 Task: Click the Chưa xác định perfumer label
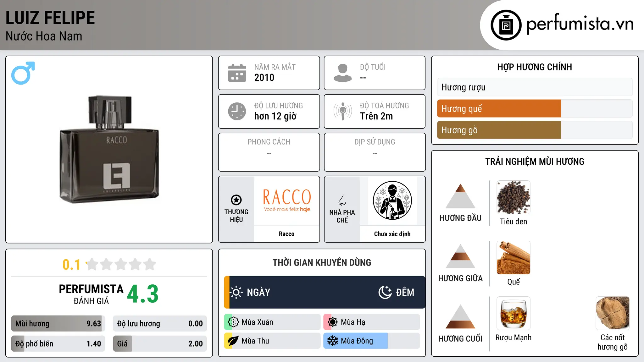pos(392,234)
